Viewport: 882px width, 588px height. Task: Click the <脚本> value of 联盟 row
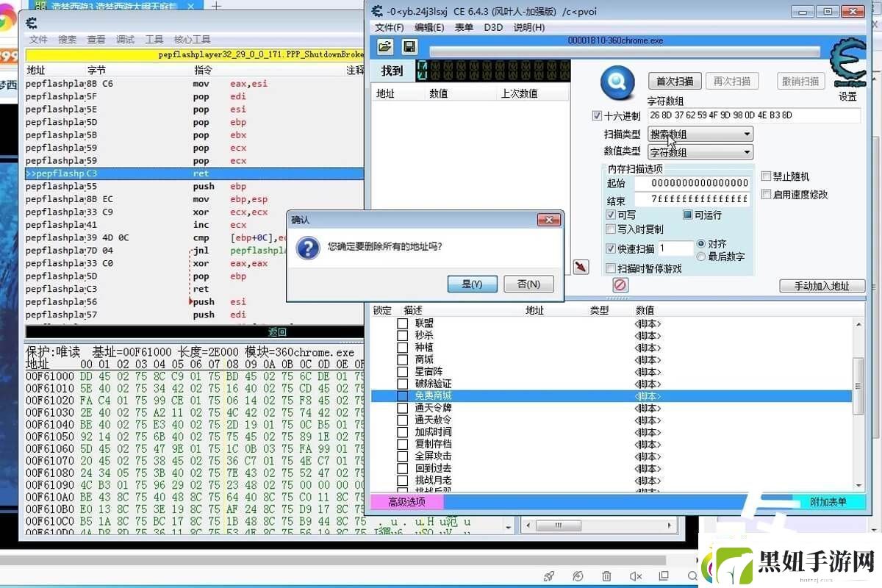(x=648, y=323)
